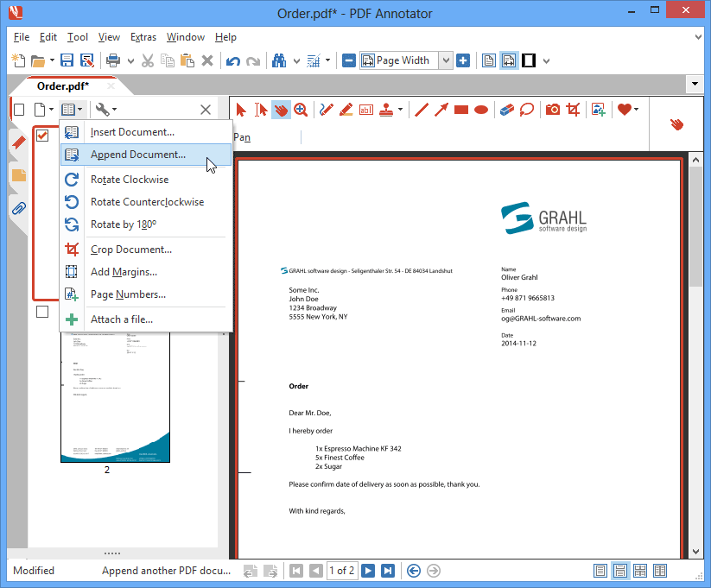Select the Pen annotation tool
The width and height of the screenshot is (711, 588).
click(326, 109)
